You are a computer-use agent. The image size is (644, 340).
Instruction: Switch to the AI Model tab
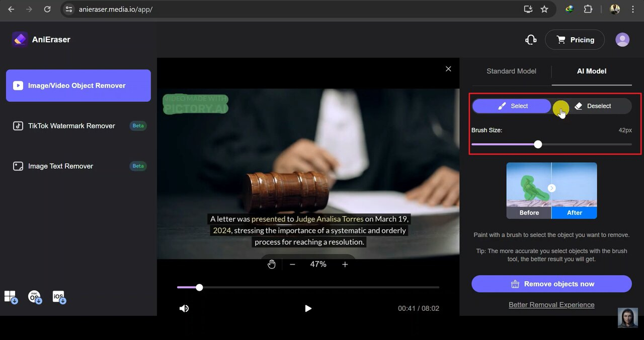592,71
